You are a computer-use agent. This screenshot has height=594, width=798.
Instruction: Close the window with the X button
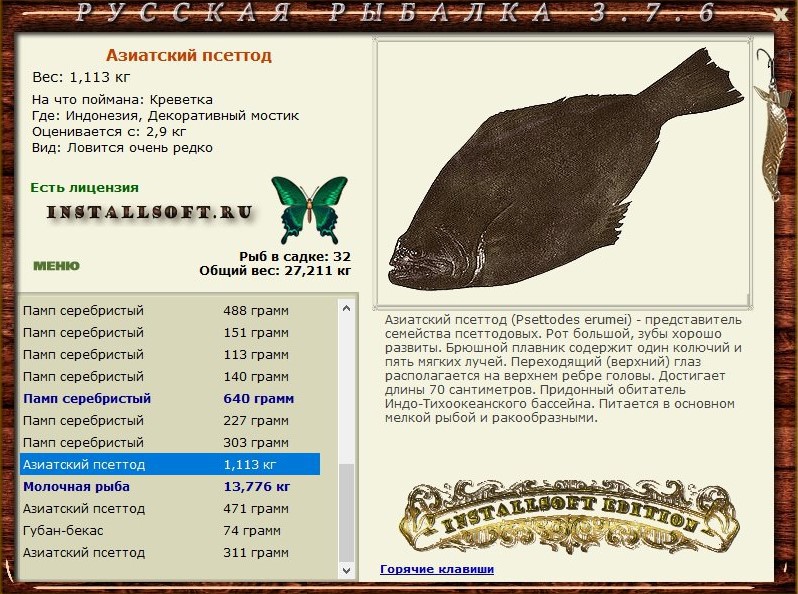(781, 14)
